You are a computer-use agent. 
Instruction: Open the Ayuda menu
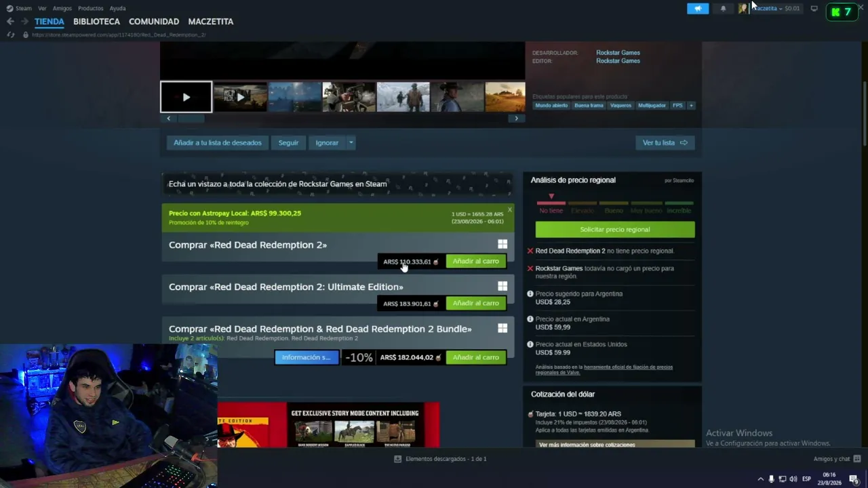[x=117, y=8]
